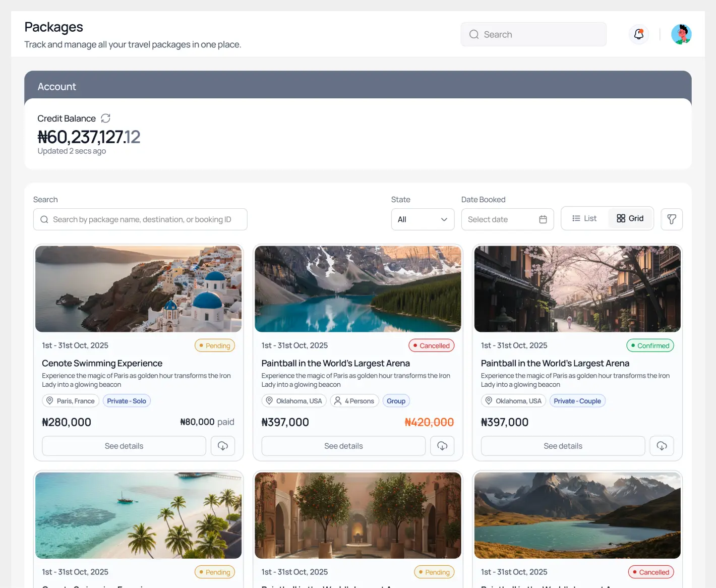Open the mountain lake image on Cancelled card

coord(358,289)
